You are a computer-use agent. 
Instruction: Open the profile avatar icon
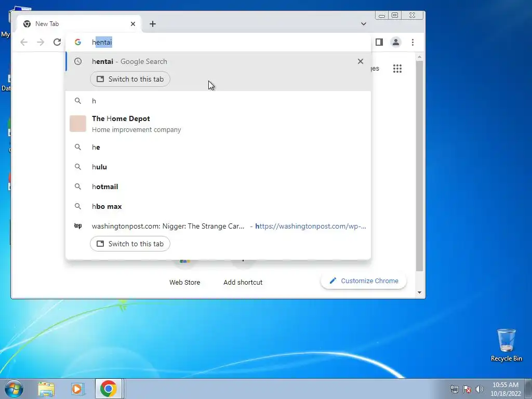395,42
